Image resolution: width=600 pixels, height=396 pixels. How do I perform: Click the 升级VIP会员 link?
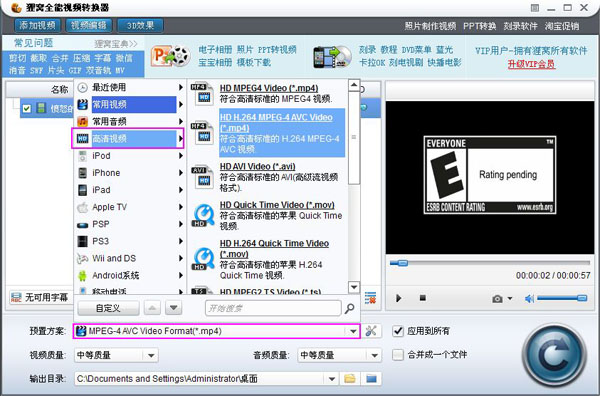(x=531, y=64)
